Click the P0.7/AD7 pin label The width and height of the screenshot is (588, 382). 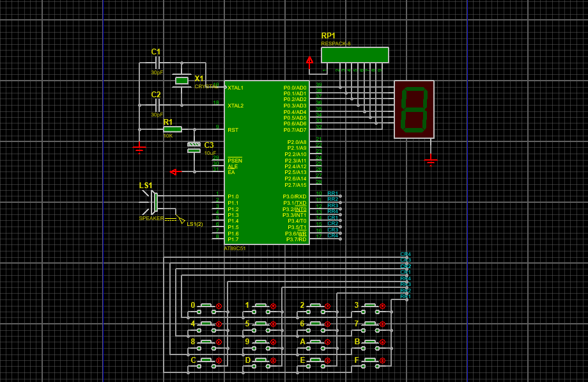295,130
